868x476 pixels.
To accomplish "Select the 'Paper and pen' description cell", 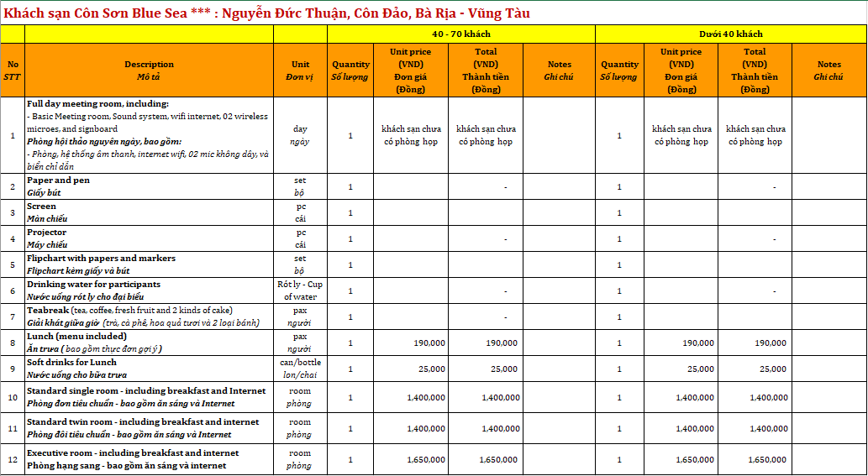I will point(149,187).
